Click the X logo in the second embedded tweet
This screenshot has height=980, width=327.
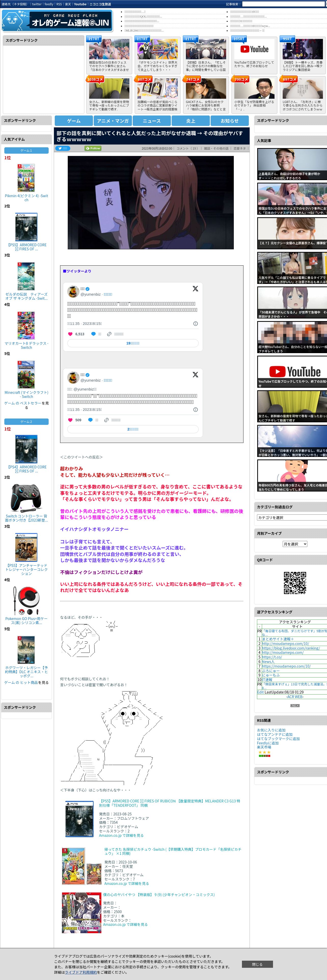195,375
